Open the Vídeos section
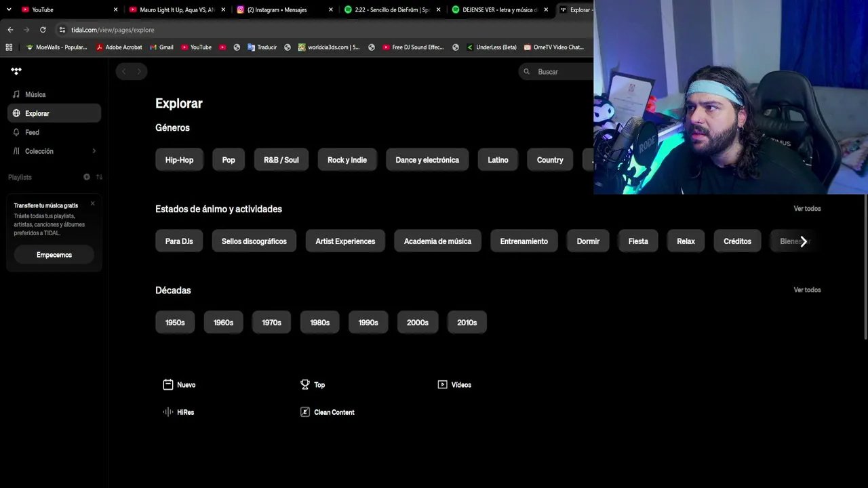 [454, 385]
